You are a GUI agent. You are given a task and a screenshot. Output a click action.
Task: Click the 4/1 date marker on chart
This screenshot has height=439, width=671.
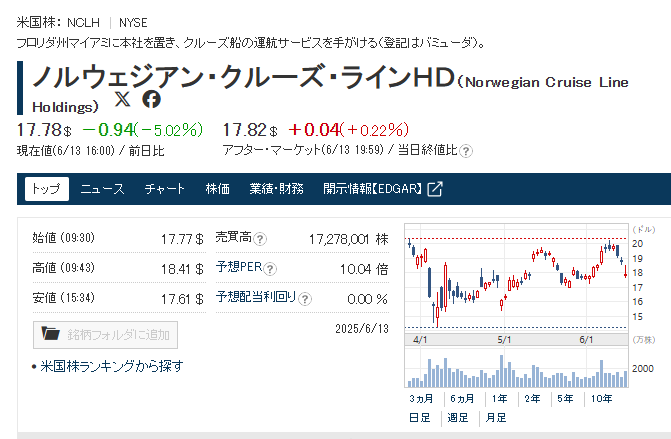[x=420, y=340]
